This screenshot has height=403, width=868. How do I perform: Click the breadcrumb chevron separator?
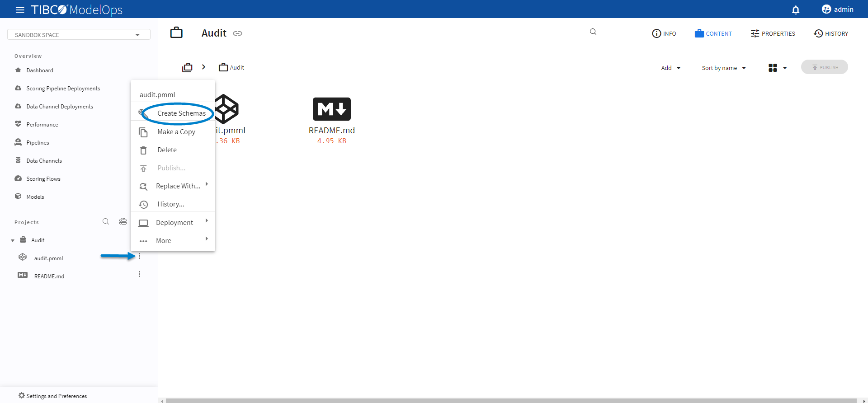(x=204, y=67)
